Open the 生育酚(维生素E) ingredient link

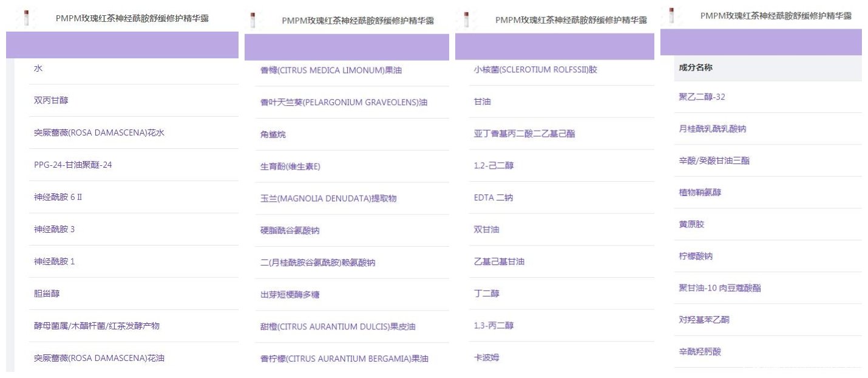(290, 167)
